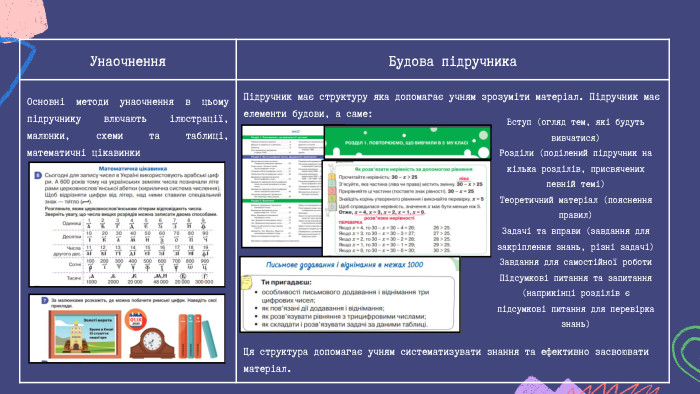The height and width of the screenshot is (394, 700).
Task: Click the line 'Завдання для самостійної роботи'
Action: tap(575, 262)
